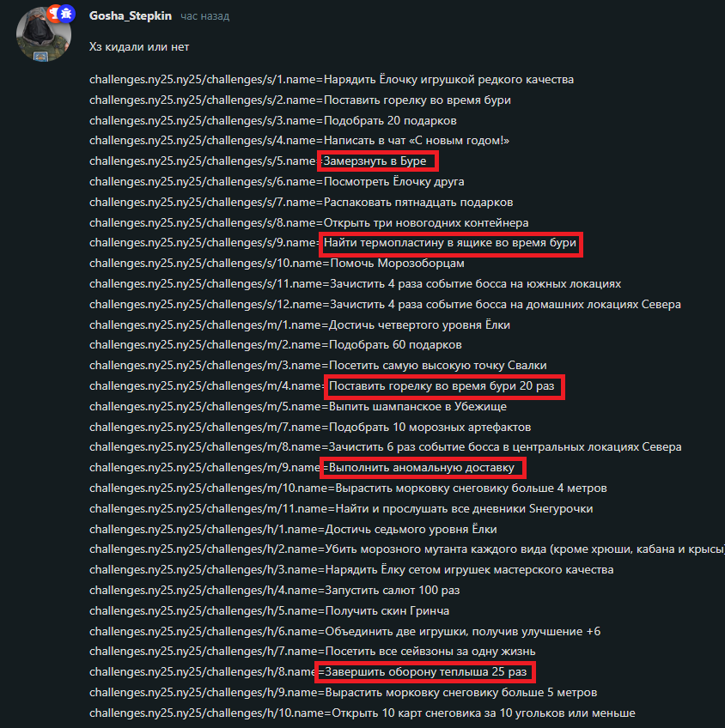Click the 'Помочь Морозоборцам' line
725x728 pixels.
point(277,264)
